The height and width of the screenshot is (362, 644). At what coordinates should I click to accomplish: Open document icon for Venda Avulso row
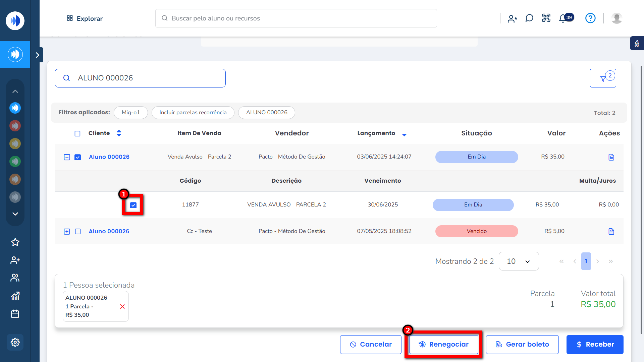click(x=611, y=157)
